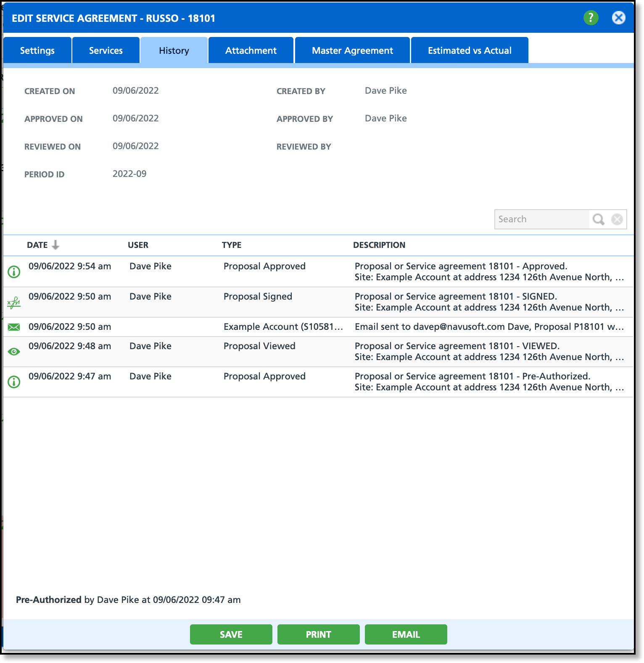Select the Proposal Approved type at 9:54 am
The width and height of the screenshot is (644, 663).
pos(264,266)
